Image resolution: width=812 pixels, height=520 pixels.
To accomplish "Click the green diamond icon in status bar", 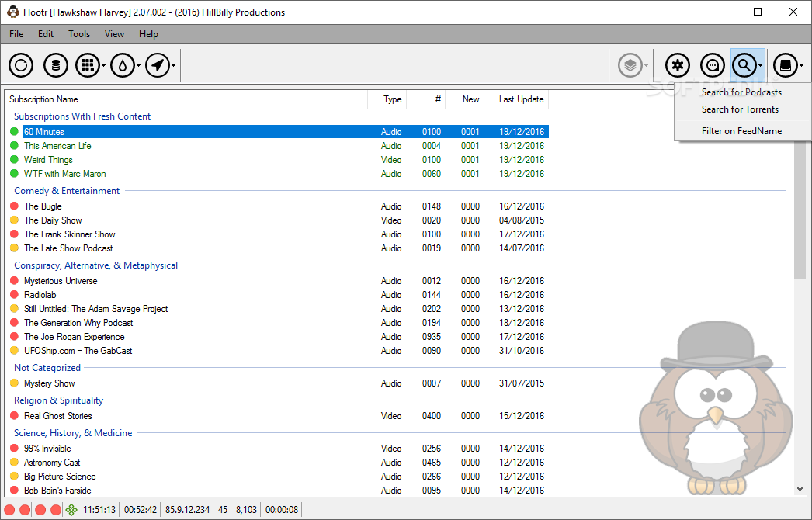I will (x=71, y=510).
